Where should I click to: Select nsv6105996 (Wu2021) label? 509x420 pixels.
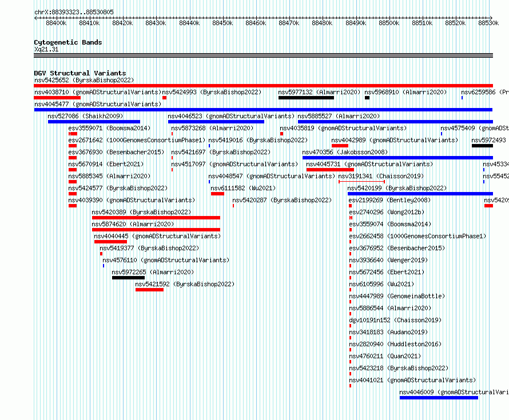(381, 284)
